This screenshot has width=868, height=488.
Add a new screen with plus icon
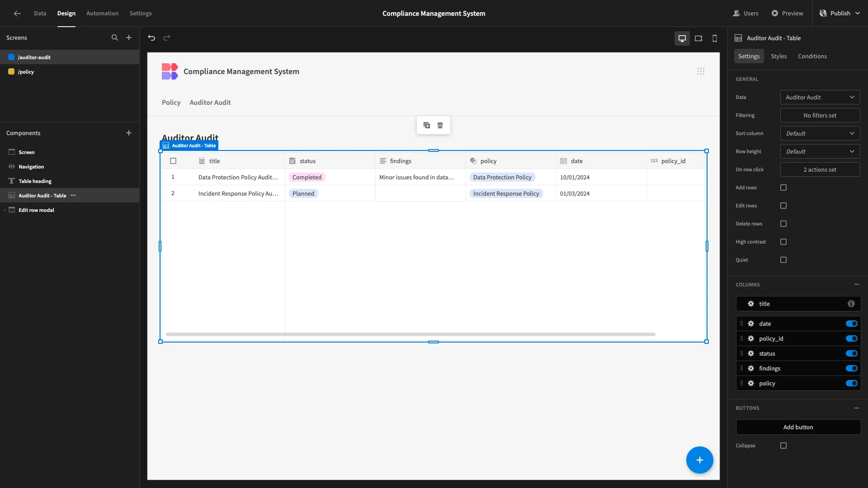coord(129,38)
